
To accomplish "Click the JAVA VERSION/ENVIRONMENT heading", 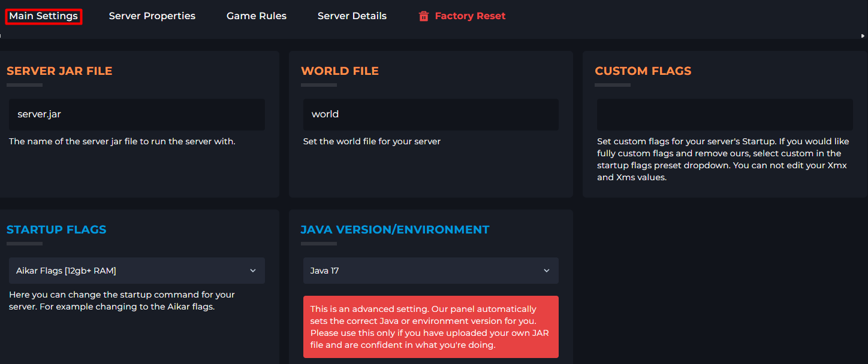I will coord(395,229).
